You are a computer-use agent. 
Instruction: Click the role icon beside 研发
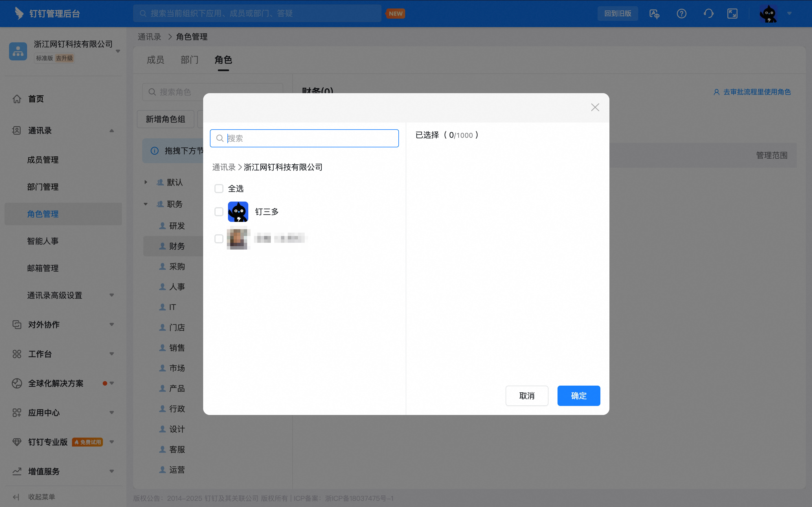click(x=163, y=226)
